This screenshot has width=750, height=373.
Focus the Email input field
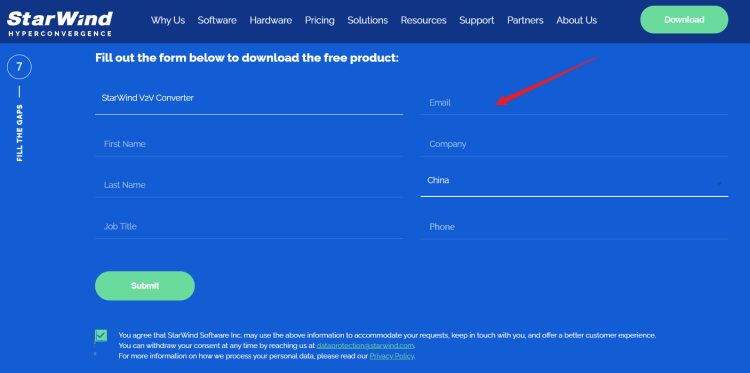pyautogui.click(x=574, y=102)
